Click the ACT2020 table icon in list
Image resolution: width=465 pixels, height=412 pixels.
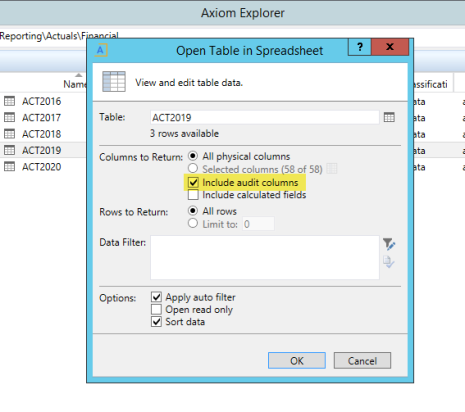[x=9, y=166]
